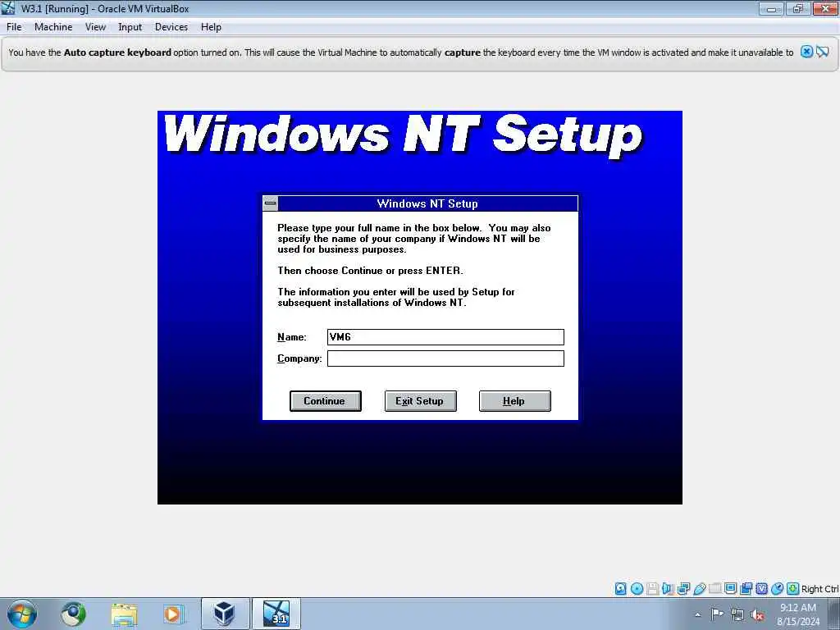Open the media player taskbar icon

pyautogui.click(x=174, y=614)
